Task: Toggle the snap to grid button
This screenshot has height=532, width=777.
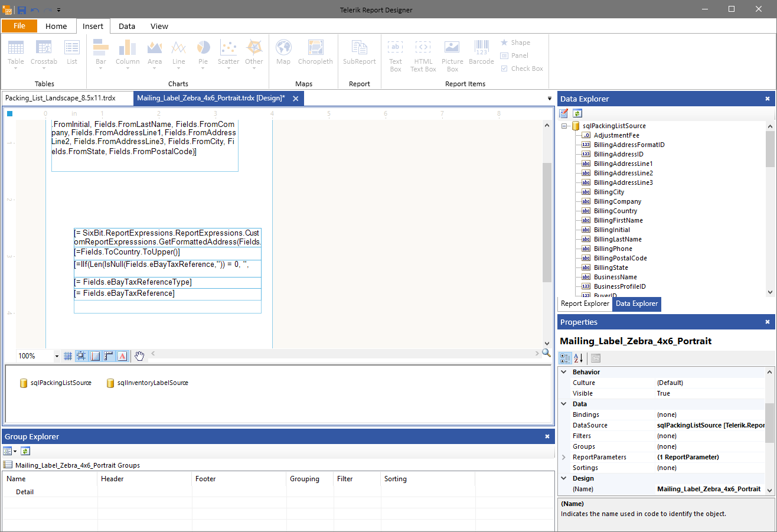Action: pos(81,356)
